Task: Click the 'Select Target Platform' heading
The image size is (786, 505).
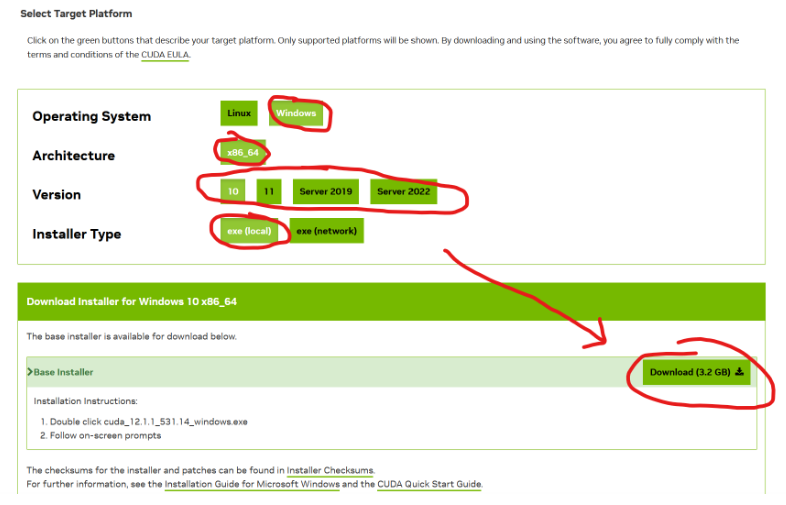Action: coord(76,14)
